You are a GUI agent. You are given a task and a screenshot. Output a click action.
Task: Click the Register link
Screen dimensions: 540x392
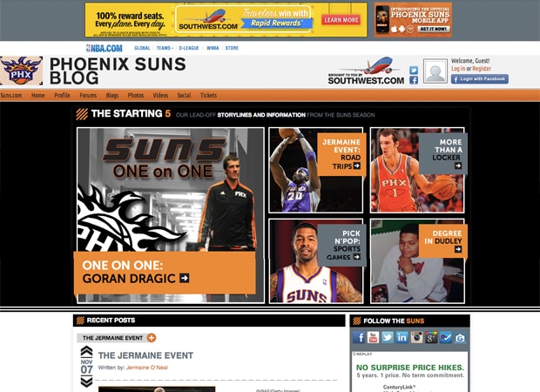pos(482,69)
